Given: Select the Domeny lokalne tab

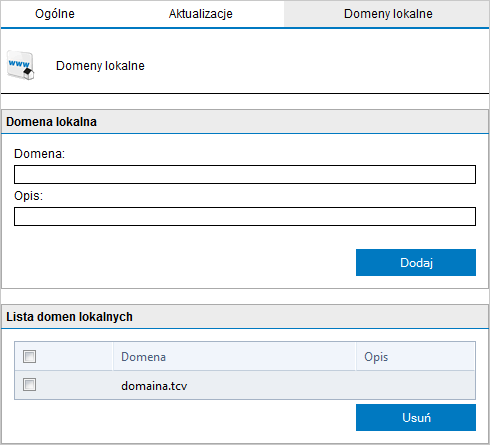Looking at the screenshot, I should (388, 14).
